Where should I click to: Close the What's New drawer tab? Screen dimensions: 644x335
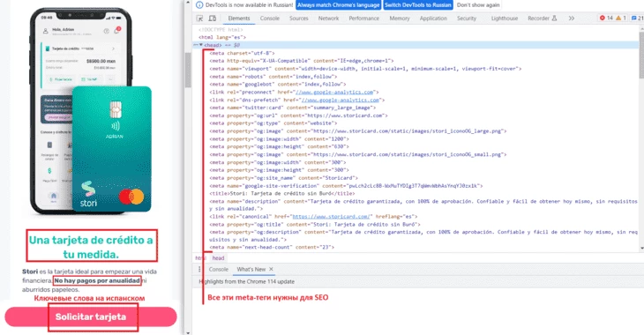pyautogui.click(x=271, y=269)
